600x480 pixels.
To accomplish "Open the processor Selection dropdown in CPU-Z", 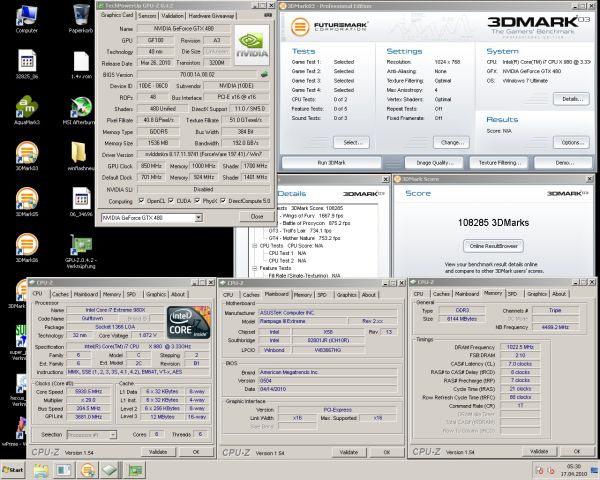I will point(112,434).
